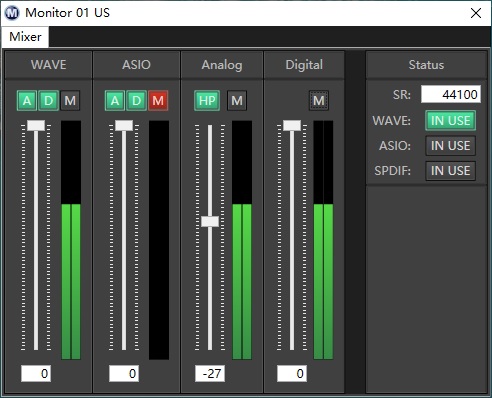Click the Status panel header
Screen dimensions: 492x398
pyautogui.click(x=426, y=65)
